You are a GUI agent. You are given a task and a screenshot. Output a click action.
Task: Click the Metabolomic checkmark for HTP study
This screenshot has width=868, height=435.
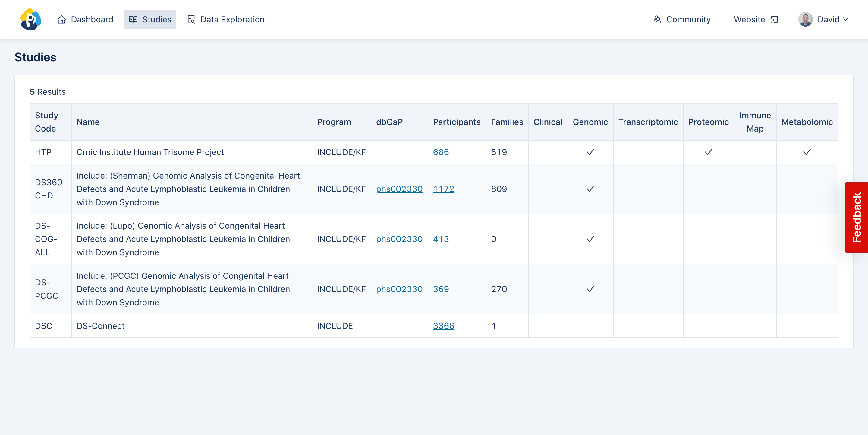click(x=807, y=152)
